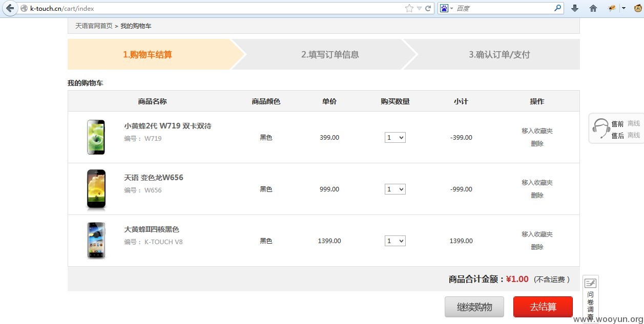The width and height of the screenshot is (644, 324).
Task: Open the 大黄蜂II product thumbnail
Action: (96, 241)
